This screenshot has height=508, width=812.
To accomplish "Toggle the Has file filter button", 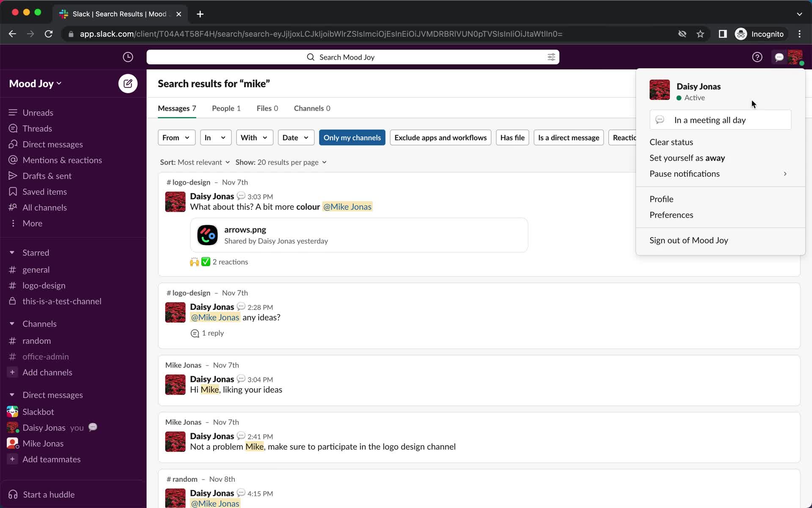I will 512,137.
